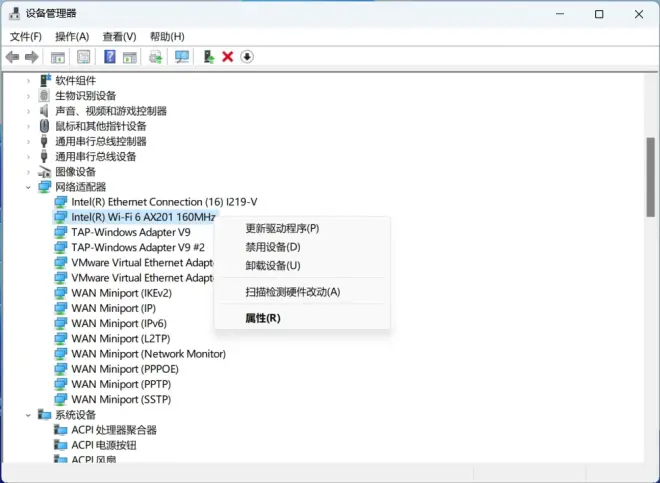Click the printer icon in the toolbar
Image resolution: width=660 pixels, height=483 pixels.
[x=156, y=57]
